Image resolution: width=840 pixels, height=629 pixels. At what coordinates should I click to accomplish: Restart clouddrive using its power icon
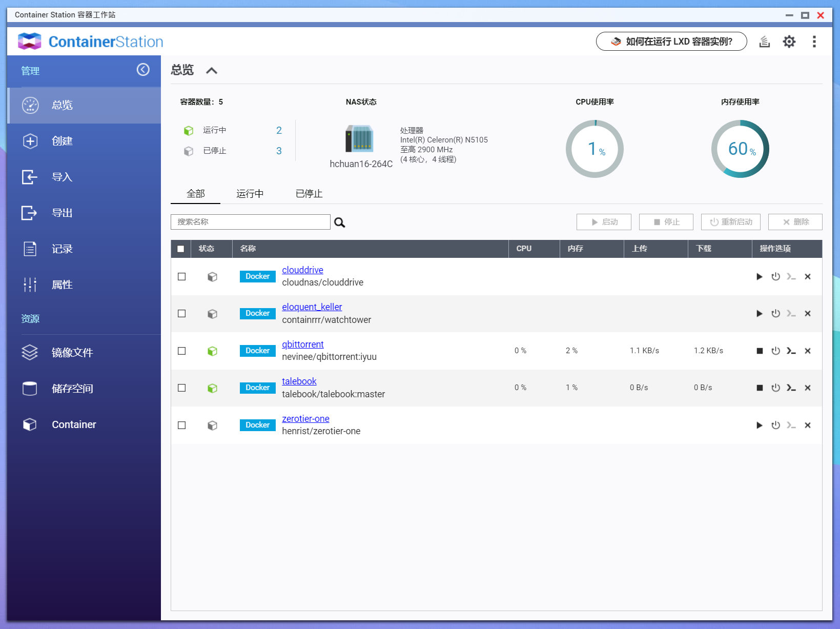tap(775, 277)
